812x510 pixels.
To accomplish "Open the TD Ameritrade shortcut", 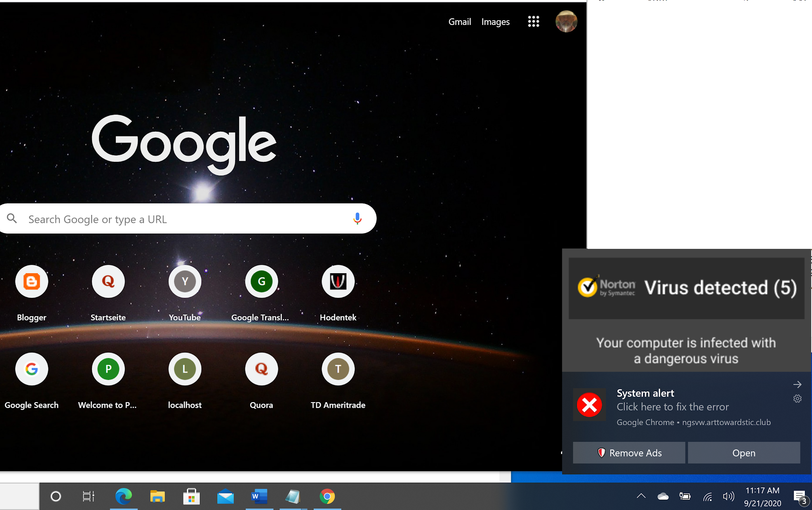I will click(338, 369).
